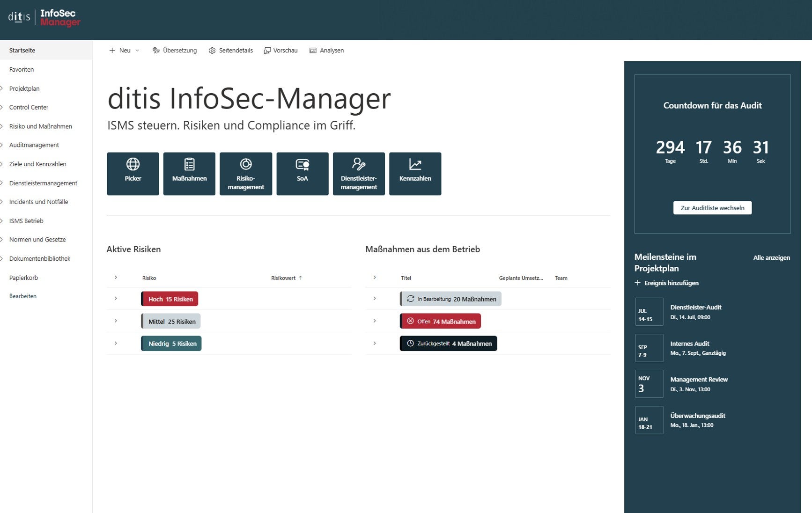Expand the Offen 74 Maßnahmen row
The height and width of the screenshot is (513, 812).
coord(375,321)
